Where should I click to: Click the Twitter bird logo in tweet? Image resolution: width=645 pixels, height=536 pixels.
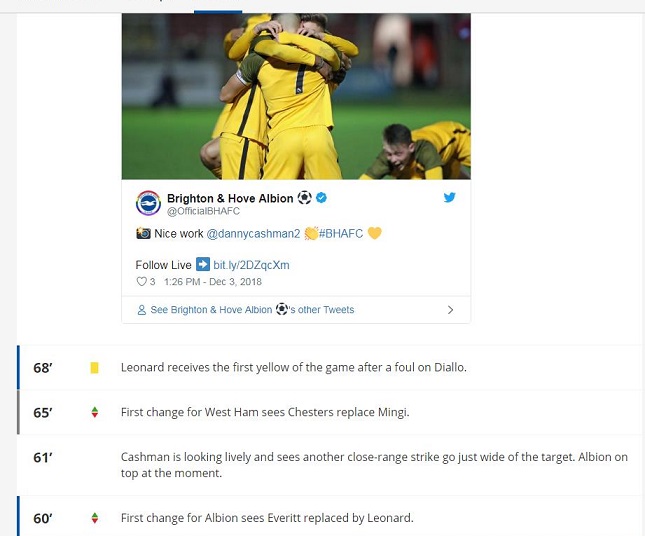pos(449,197)
